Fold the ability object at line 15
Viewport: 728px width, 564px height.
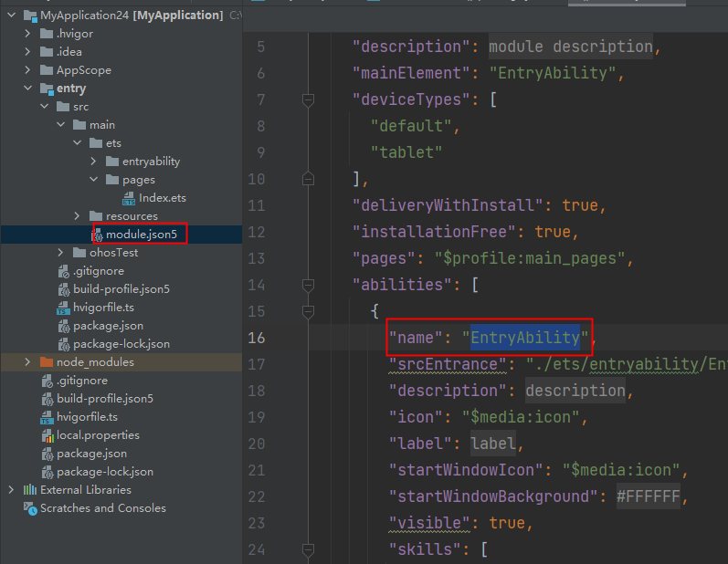[308, 311]
